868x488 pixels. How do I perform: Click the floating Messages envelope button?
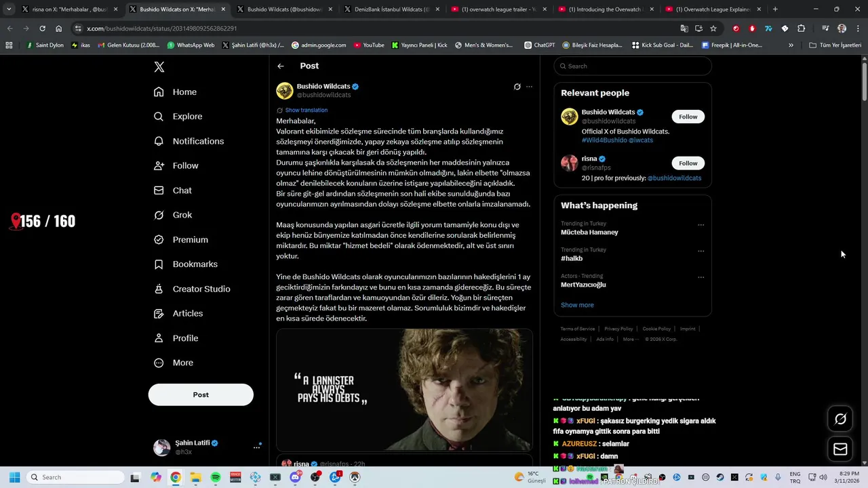(840, 449)
